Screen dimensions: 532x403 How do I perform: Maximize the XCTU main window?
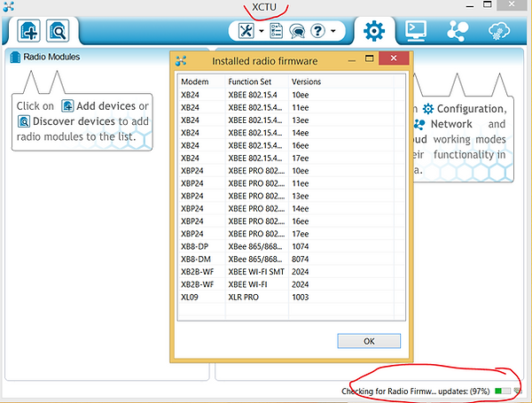click(487, 4)
